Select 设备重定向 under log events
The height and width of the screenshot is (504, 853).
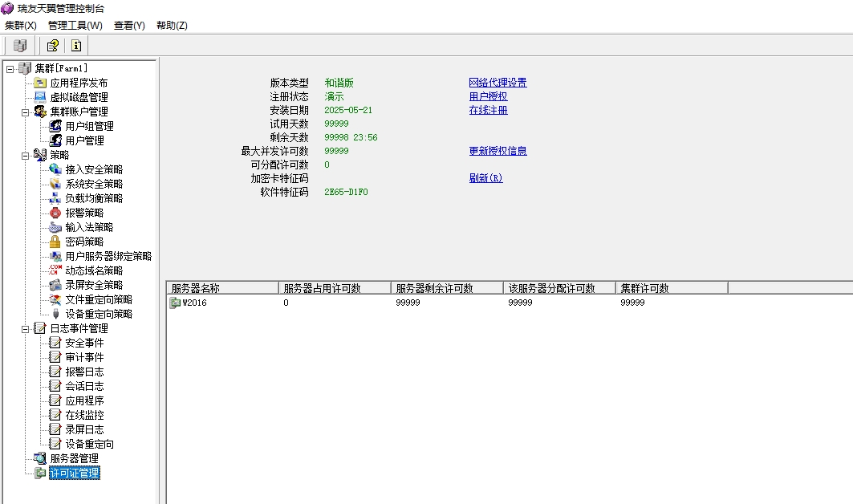pyautogui.click(x=89, y=444)
